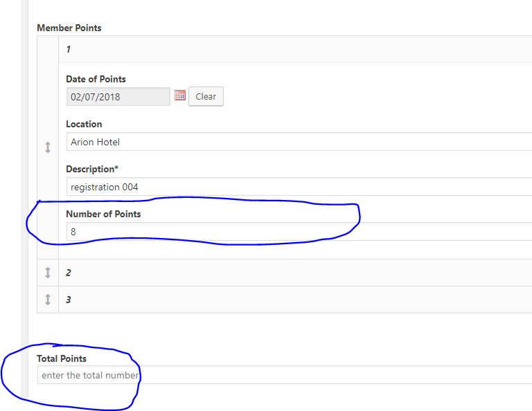The width and height of the screenshot is (532, 411).
Task: Click the Description label text
Action: tap(90, 169)
